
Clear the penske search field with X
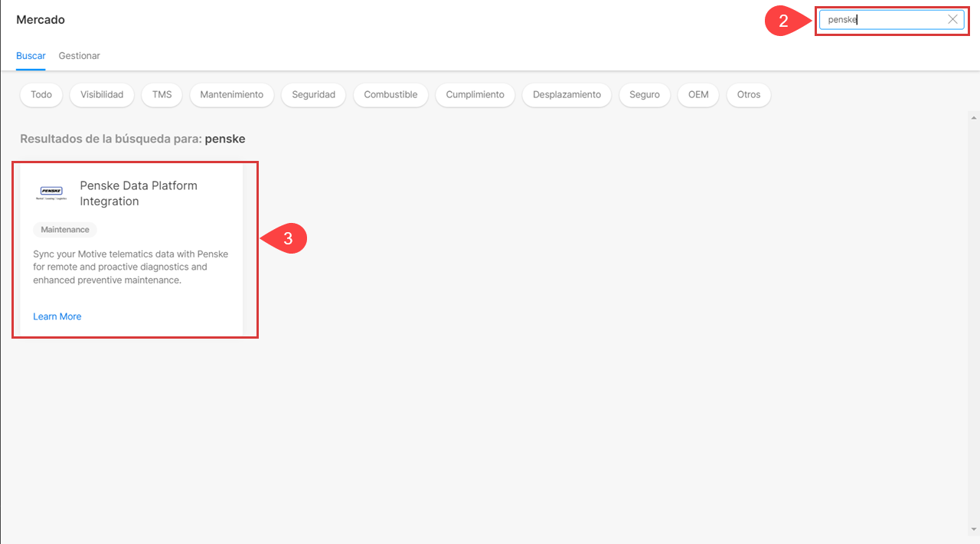[952, 20]
